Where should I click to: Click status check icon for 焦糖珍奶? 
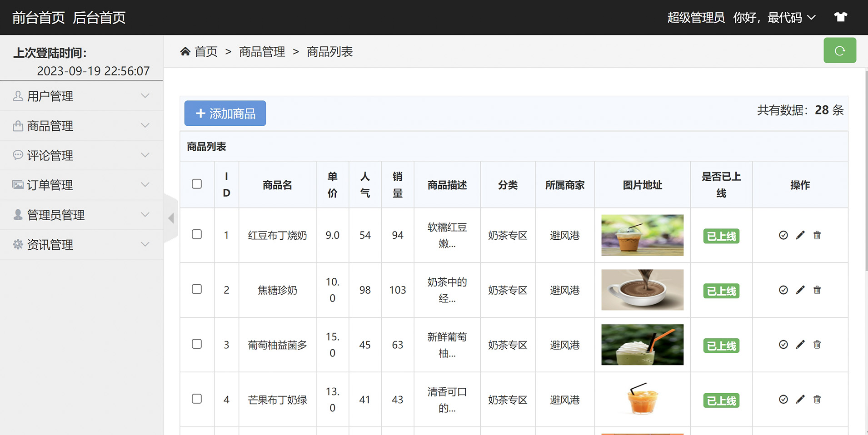coord(783,290)
